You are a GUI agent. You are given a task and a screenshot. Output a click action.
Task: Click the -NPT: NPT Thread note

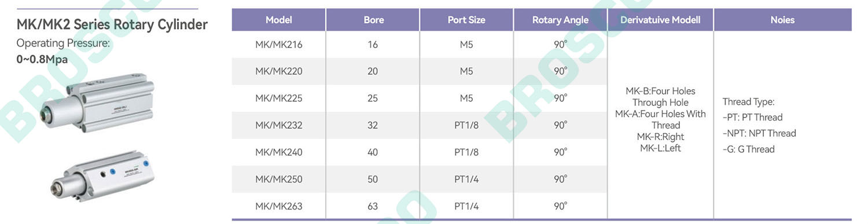tap(759, 133)
